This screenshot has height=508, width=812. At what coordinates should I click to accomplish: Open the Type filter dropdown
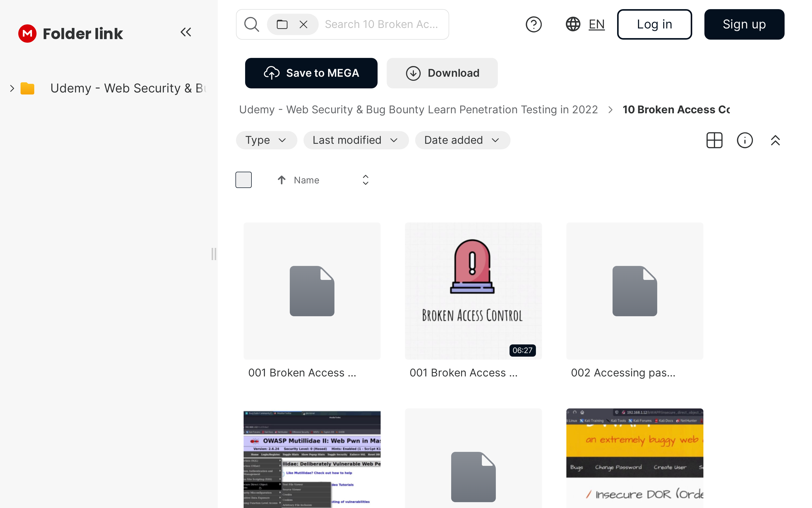coord(266,140)
